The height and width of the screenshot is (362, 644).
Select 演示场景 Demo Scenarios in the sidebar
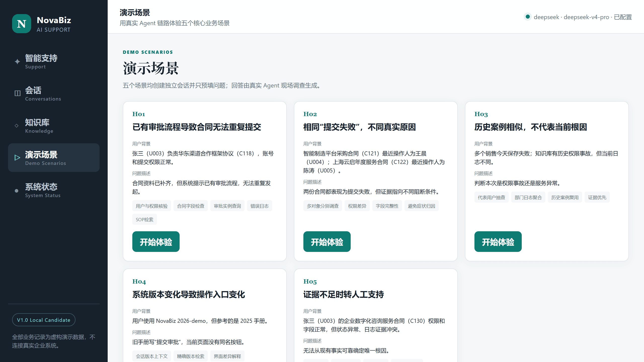(x=54, y=158)
